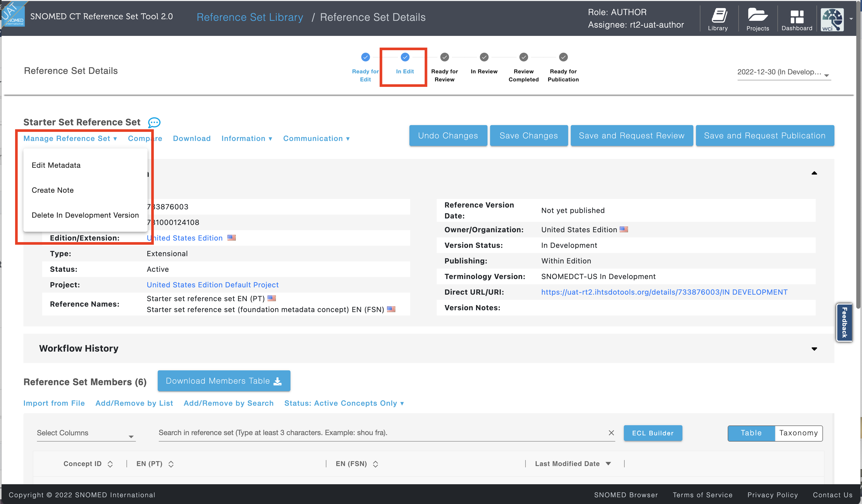The height and width of the screenshot is (504, 862).
Task: Sort by EN (PT) column arrows
Action: [x=171, y=464]
